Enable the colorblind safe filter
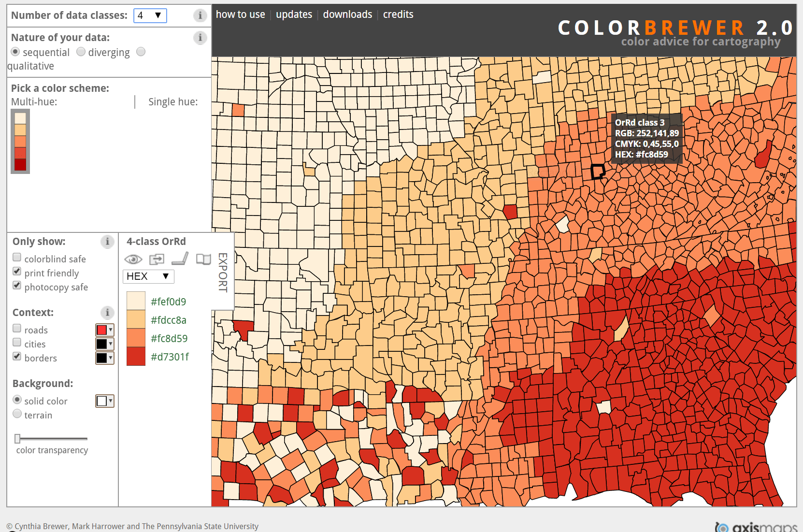This screenshot has height=532, width=803. [17, 257]
